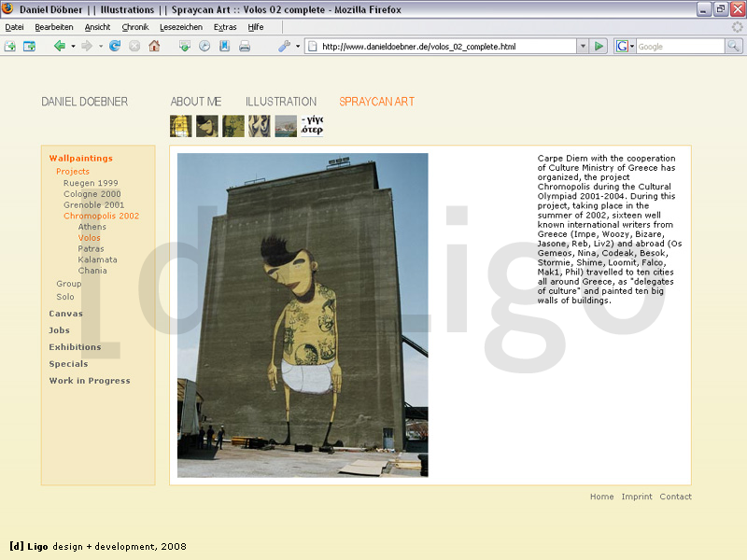Select the sixth thumbnail with Greek text
This screenshot has height=560, width=747.
click(x=312, y=126)
